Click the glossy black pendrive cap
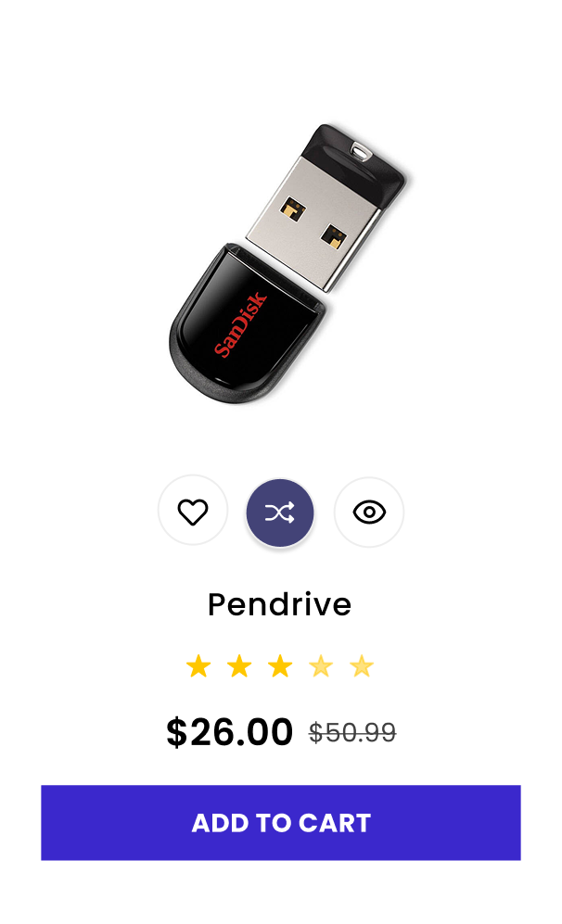The image size is (562, 924). click(x=245, y=323)
